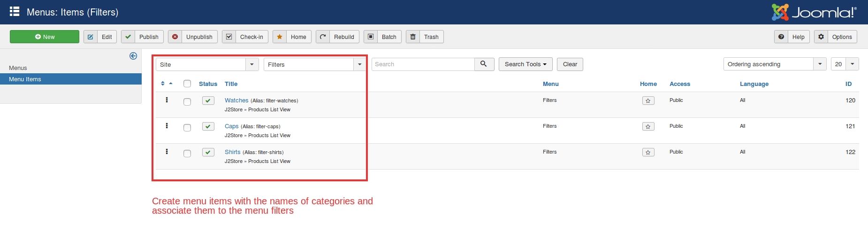Expand the Filters menu type dropdown
868x248 pixels.
pyautogui.click(x=315, y=64)
